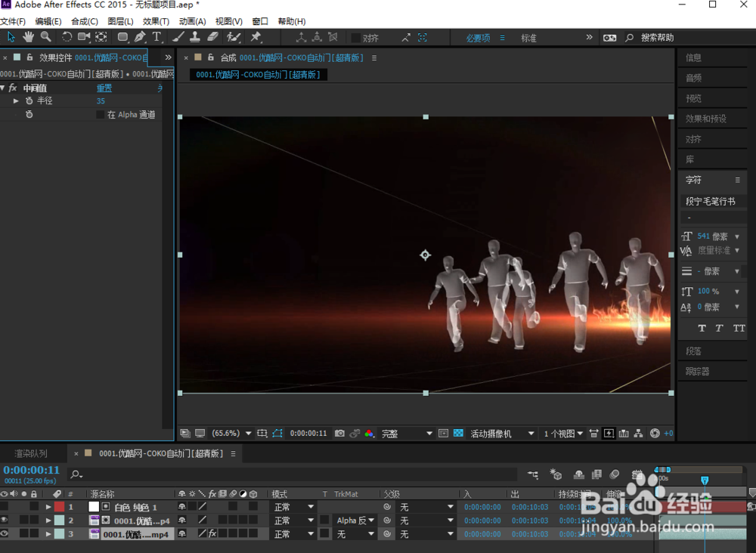
Task: Select the Roto Brush tool
Action: click(x=234, y=37)
